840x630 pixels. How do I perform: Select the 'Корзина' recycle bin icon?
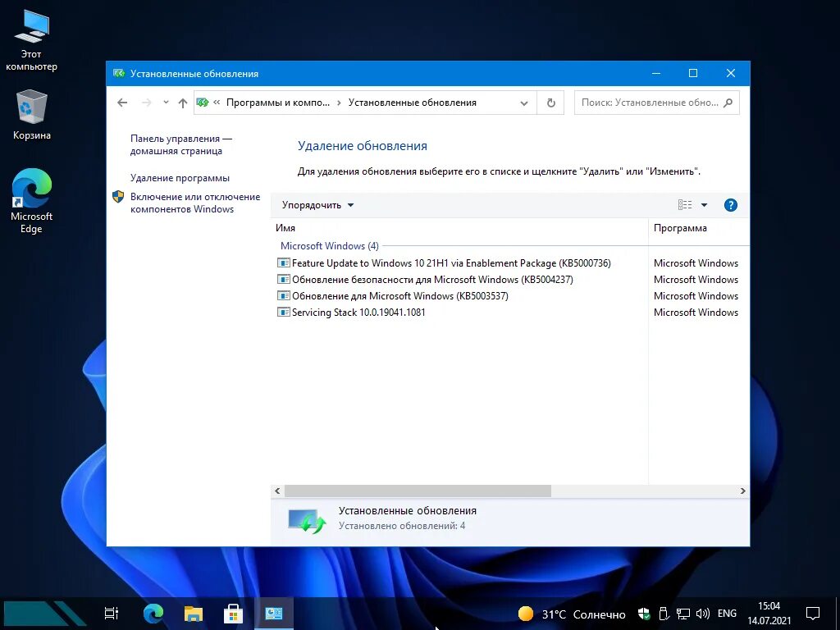(x=32, y=115)
